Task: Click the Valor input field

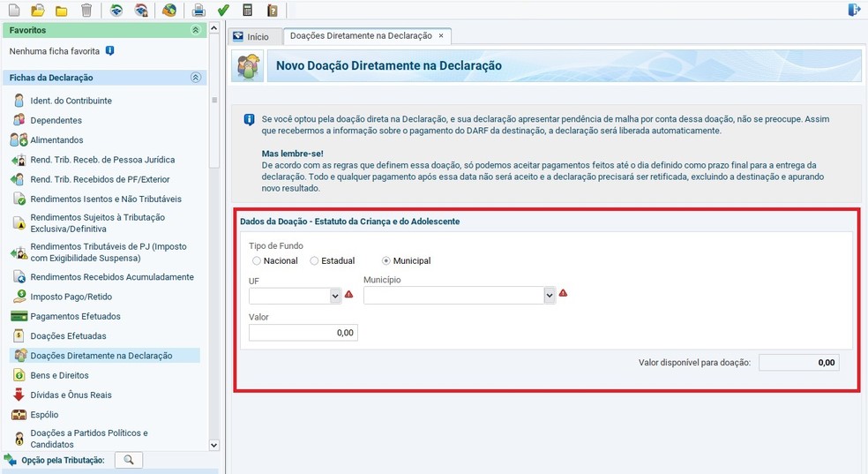Action: (303, 332)
